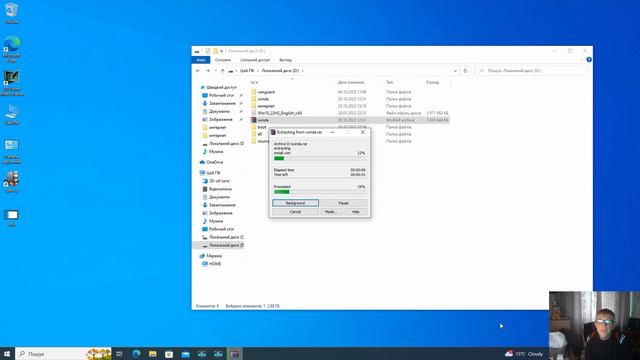Viewport: 640px width, 360px height.
Task: Open the Вигляд ribbon tab
Action: [x=285, y=60]
